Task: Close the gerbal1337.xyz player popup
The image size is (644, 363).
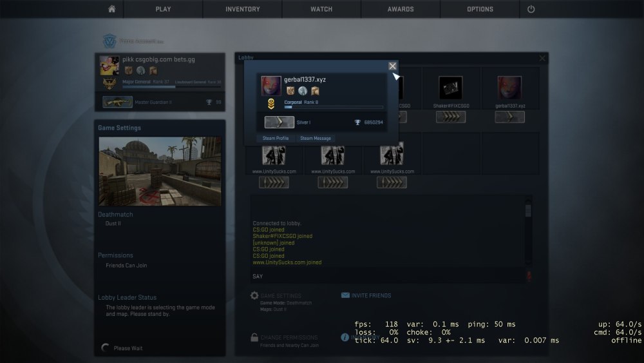Action: pyautogui.click(x=393, y=66)
